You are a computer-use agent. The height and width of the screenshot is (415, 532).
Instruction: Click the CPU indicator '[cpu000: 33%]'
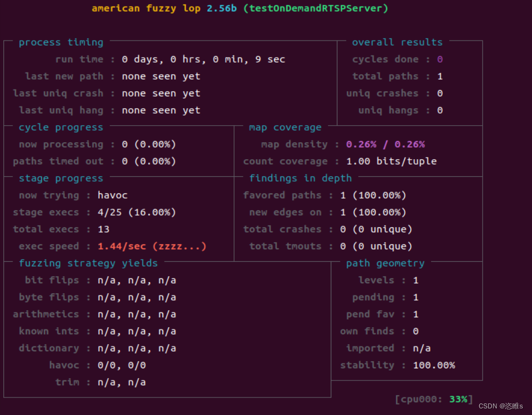coord(434,400)
